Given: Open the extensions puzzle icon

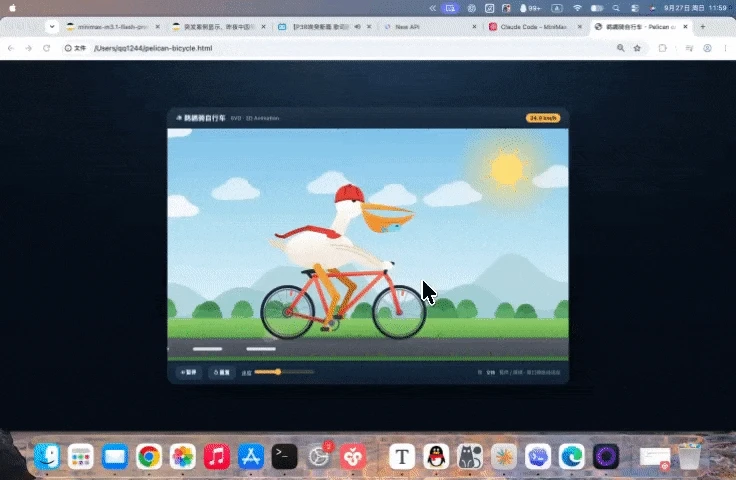Looking at the screenshot, I should point(662,48).
